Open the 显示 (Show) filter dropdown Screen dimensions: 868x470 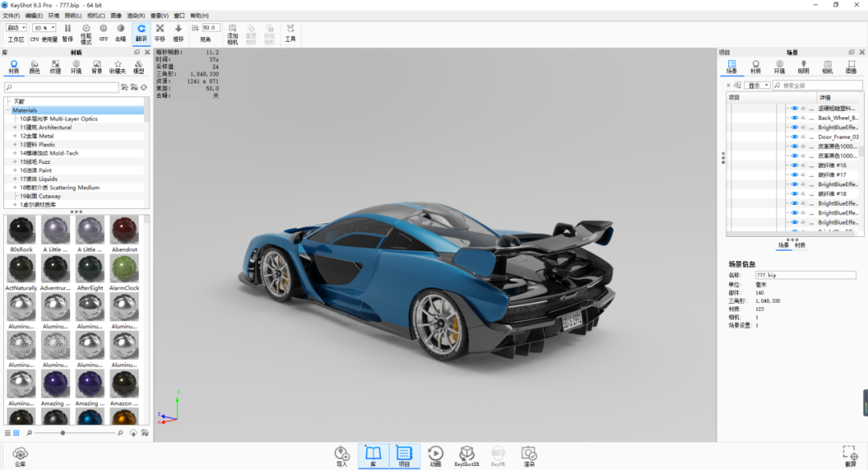click(x=758, y=85)
